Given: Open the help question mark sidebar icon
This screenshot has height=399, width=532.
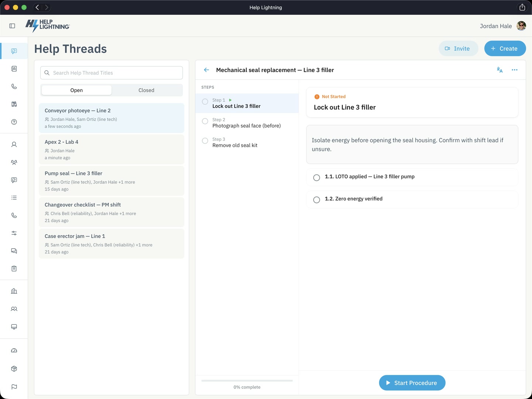Looking at the screenshot, I should [14, 122].
